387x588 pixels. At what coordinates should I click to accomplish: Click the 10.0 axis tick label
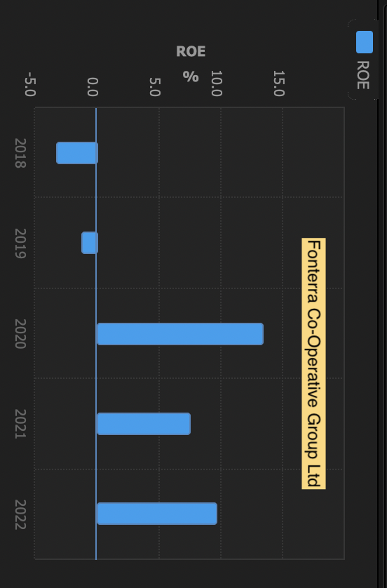pos(217,83)
